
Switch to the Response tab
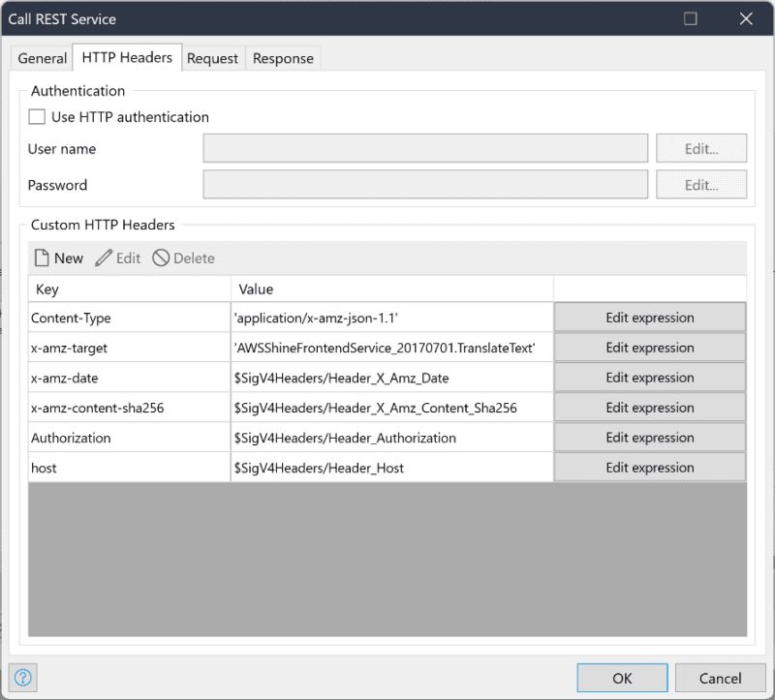click(283, 58)
